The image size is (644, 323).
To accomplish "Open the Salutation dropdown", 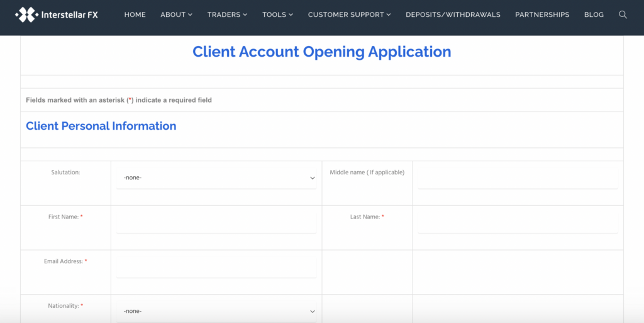I will [216, 178].
